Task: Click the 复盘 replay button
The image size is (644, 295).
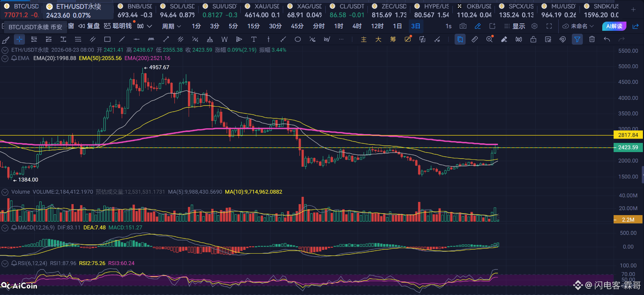Action: (89, 26)
